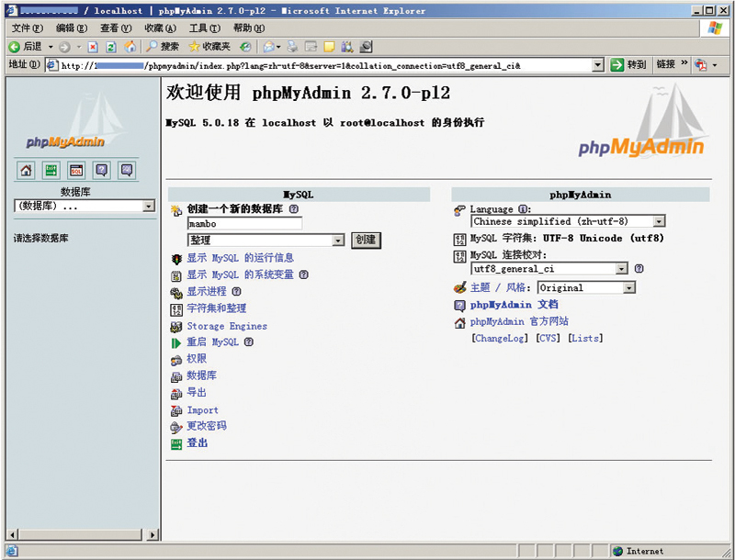Click the Edit page toolbar icon

311,46
